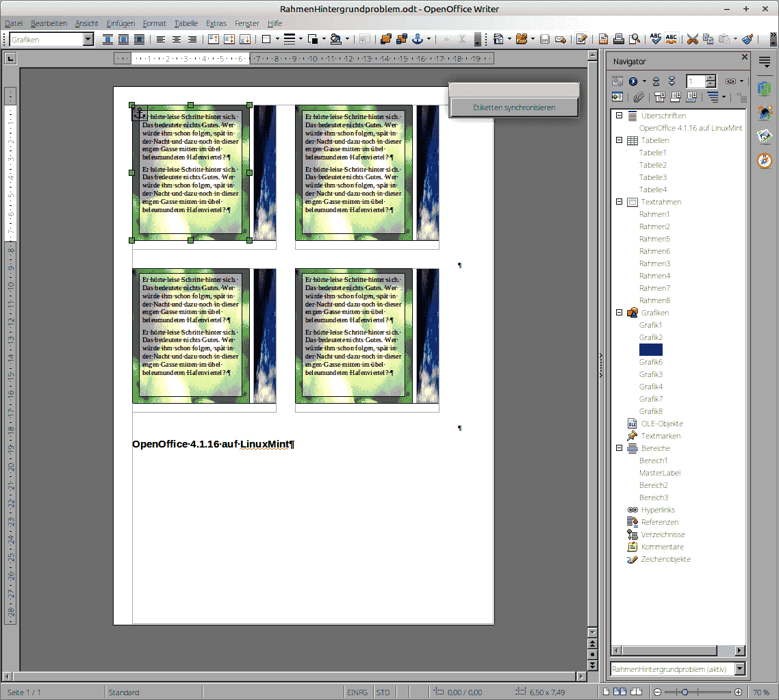The height and width of the screenshot is (700, 779).
Task: Click the Send to Back icon
Action: tap(401, 39)
